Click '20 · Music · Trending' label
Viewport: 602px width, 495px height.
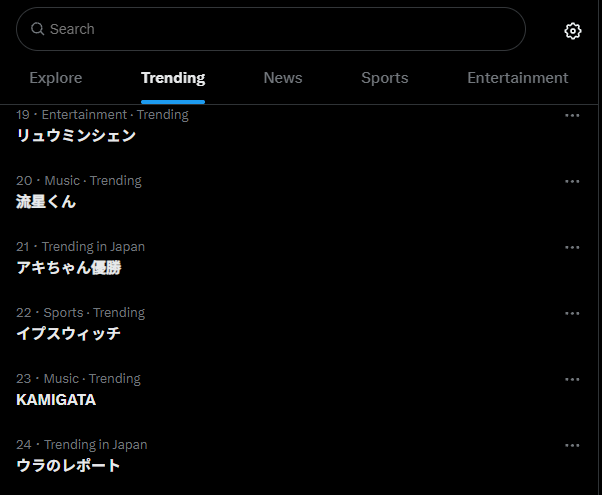[x=79, y=181]
